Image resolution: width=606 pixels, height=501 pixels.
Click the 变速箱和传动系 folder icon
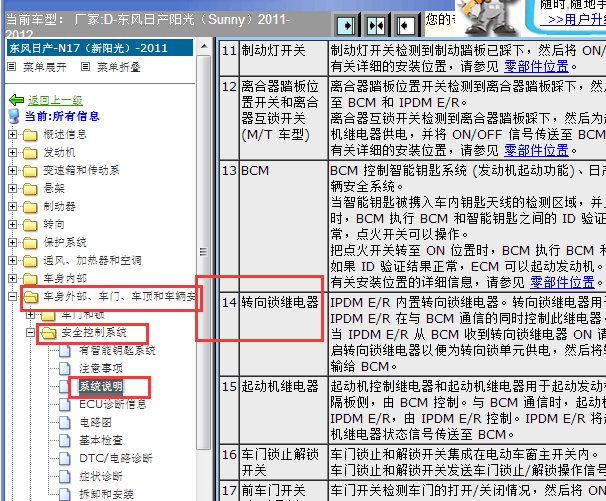click(30, 171)
